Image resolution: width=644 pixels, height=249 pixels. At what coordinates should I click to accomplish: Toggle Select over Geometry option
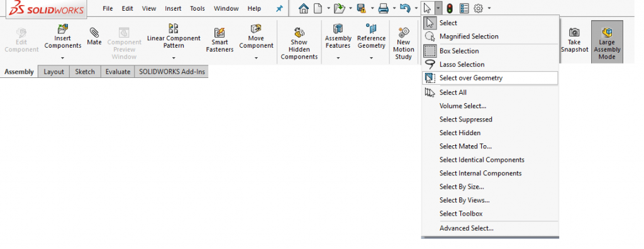point(491,78)
